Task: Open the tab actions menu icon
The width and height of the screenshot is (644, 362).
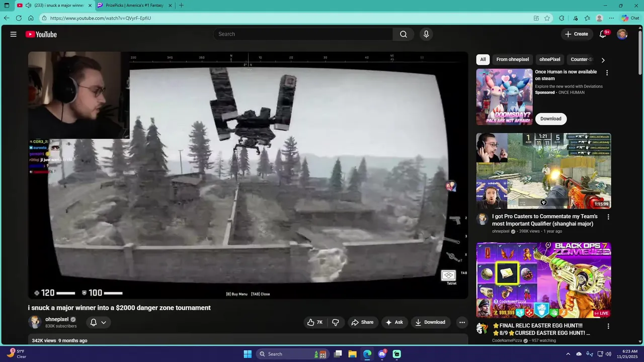Action: click(x=7, y=6)
